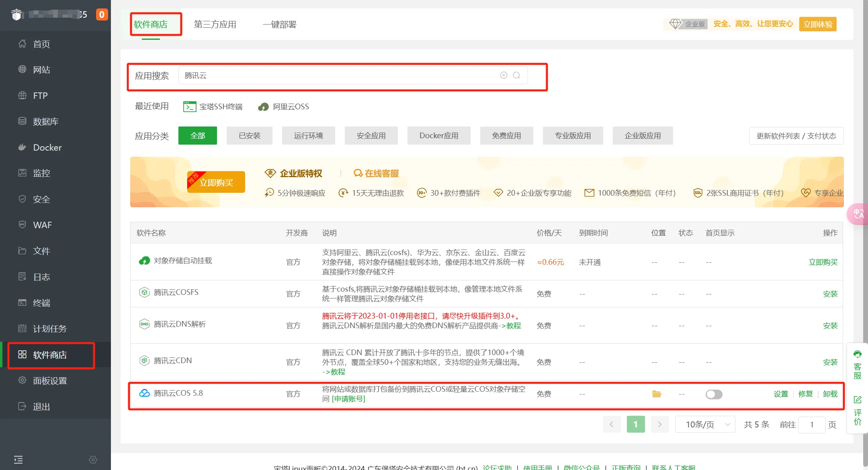Click the magnifier search icon
868x470 pixels.
point(516,75)
